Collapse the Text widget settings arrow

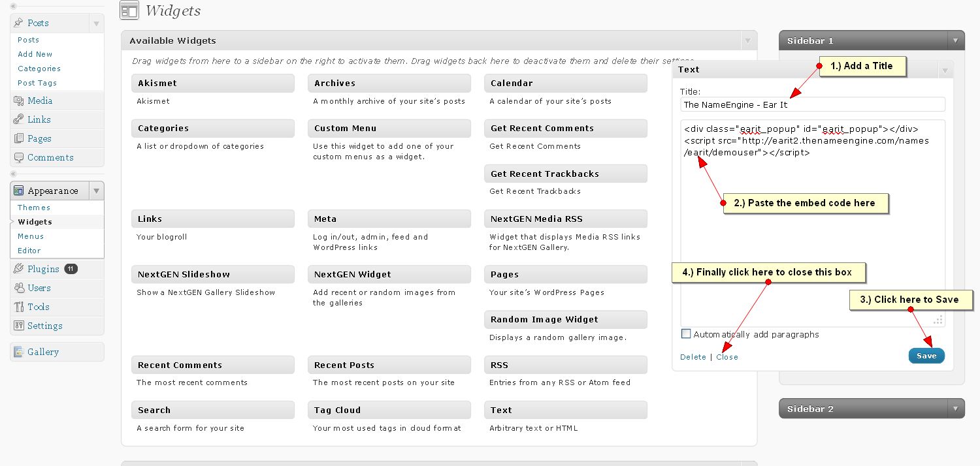pyautogui.click(x=945, y=70)
